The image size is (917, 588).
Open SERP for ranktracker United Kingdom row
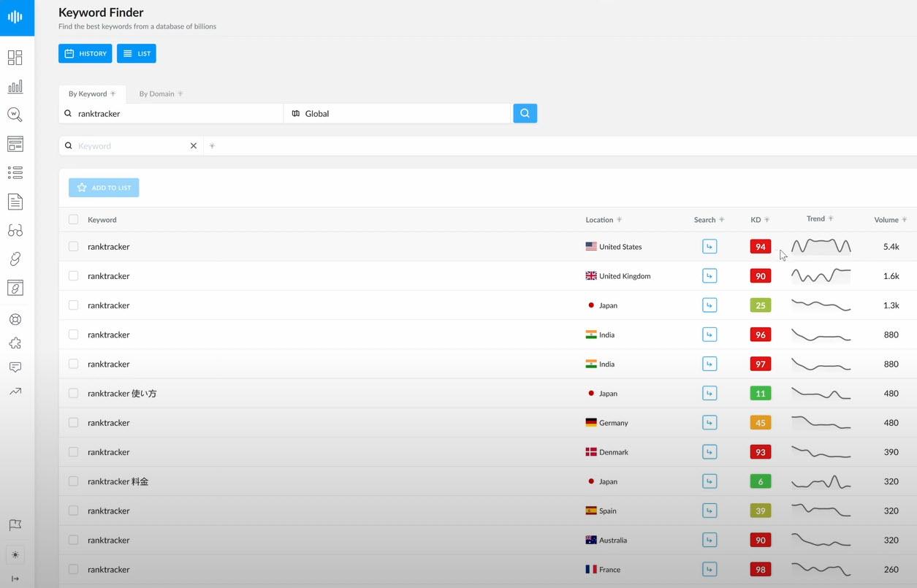pyautogui.click(x=709, y=276)
